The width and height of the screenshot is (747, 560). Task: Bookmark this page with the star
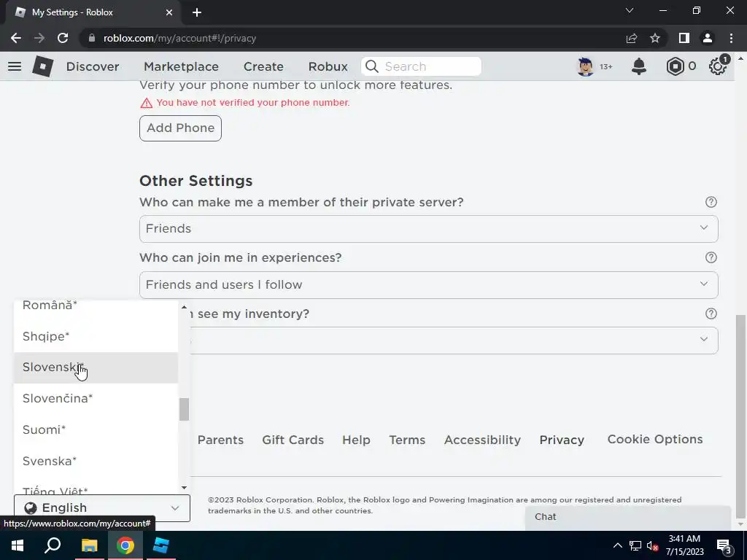point(655,38)
